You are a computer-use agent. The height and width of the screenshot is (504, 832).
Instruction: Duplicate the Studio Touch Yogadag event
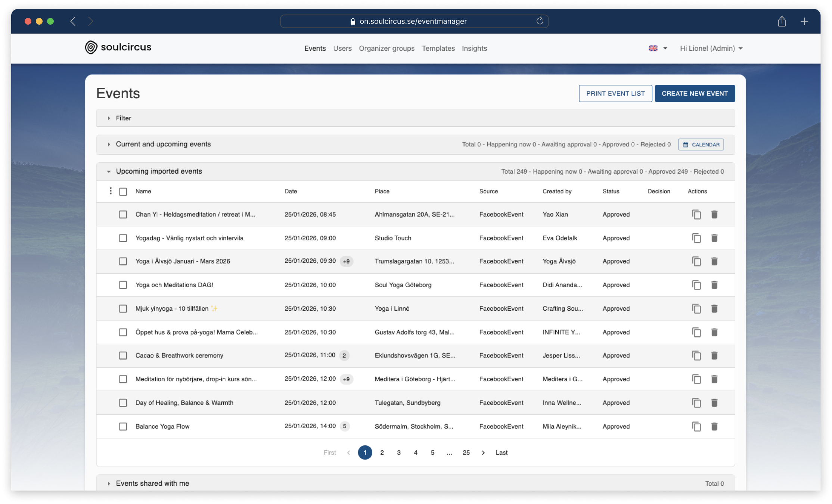pos(696,238)
